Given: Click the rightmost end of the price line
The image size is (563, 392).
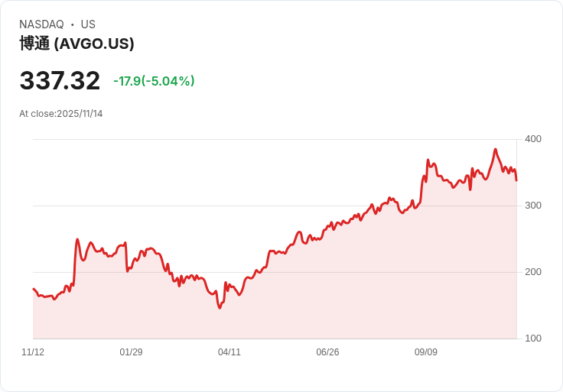Looking at the screenshot, I should tap(516, 180).
